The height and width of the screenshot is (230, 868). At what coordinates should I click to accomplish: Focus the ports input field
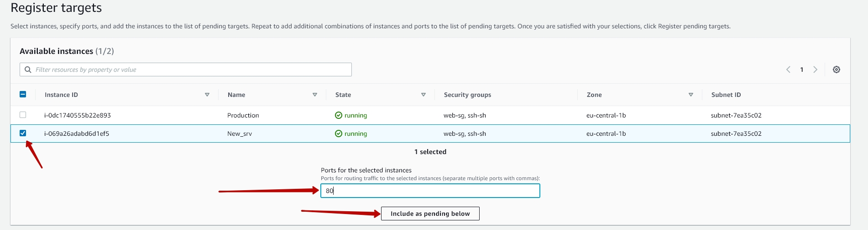[x=430, y=191]
